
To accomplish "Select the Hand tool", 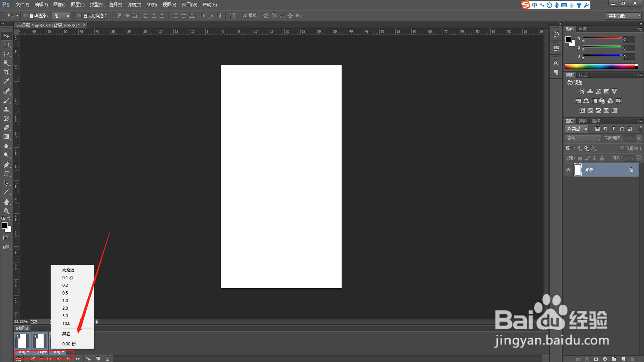I will coord(6,202).
